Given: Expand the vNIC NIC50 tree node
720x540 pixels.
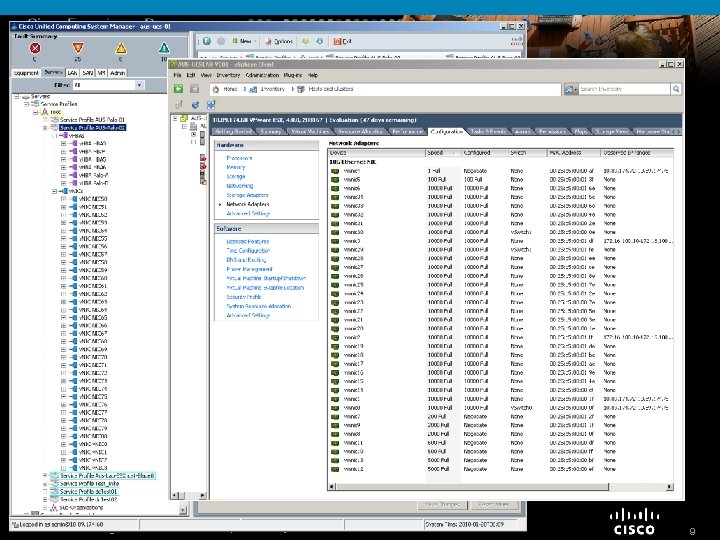Looking at the screenshot, I should coord(63,199).
